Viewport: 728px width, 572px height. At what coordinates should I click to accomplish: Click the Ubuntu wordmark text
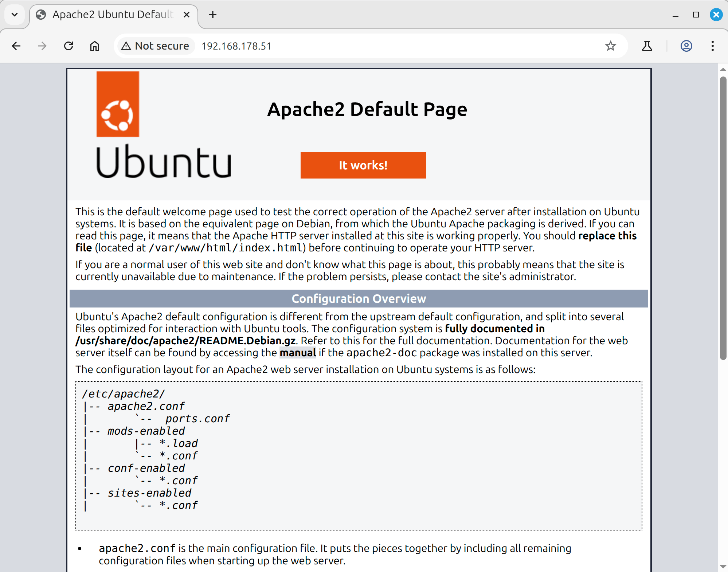click(x=164, y=161)
